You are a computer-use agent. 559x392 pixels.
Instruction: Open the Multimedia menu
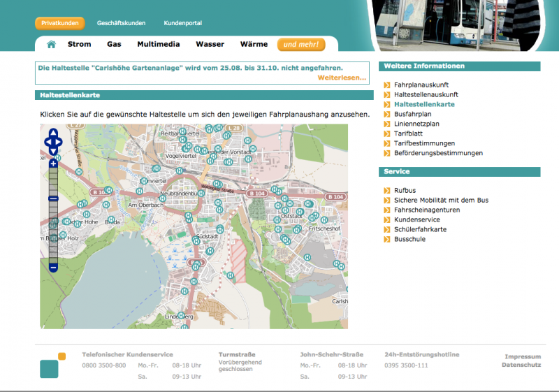[x=158, y=44]
